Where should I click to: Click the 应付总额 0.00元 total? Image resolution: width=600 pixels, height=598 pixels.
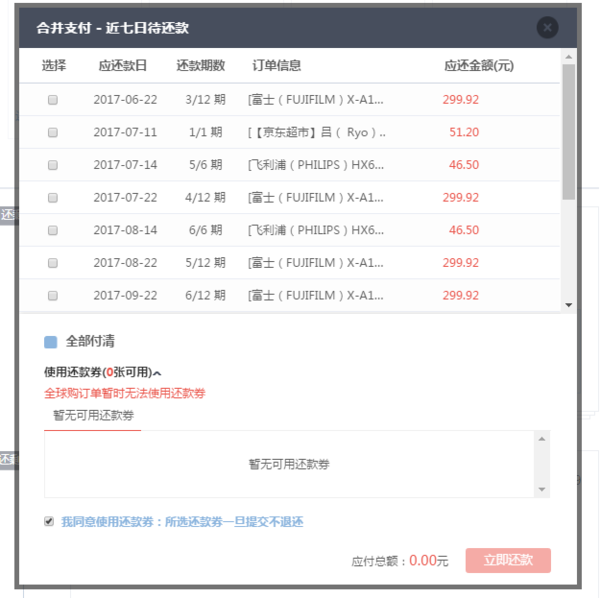(399, 561)
